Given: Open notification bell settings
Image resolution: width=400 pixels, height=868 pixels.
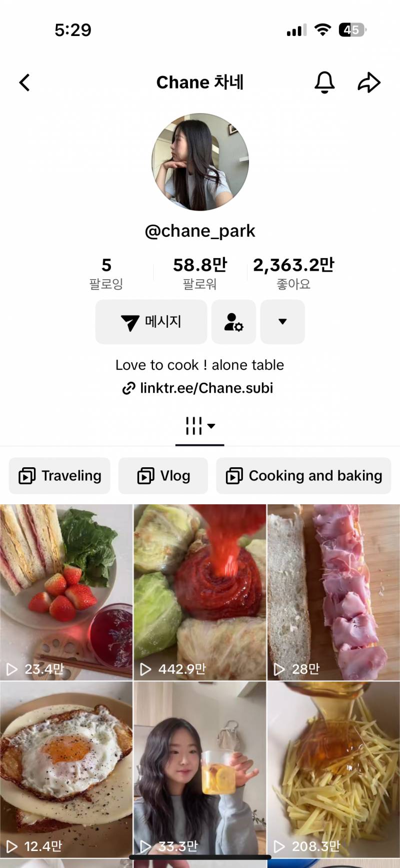Looking at the screenshot, I should (x=324, y=83).
